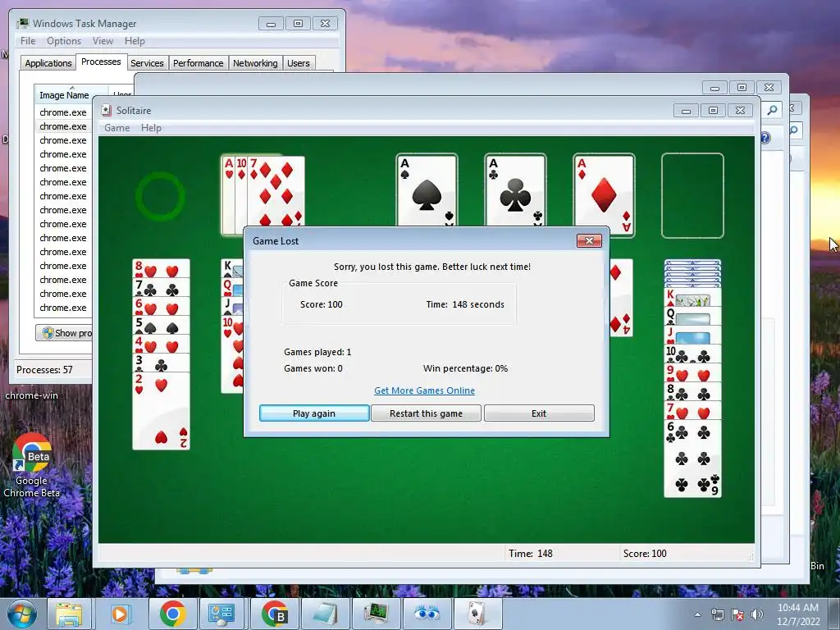Click Restart this game button
840x630 pixels.
tap(426, 413)
